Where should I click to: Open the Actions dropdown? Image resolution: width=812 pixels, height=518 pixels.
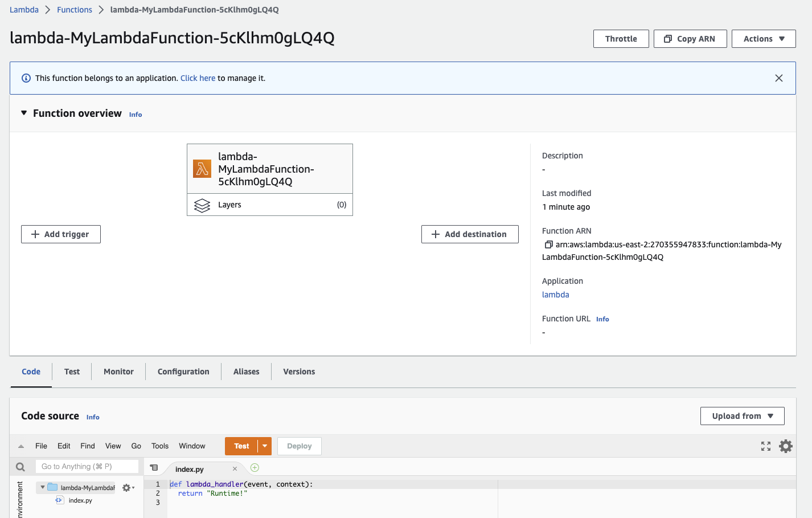(x=764, y=39)
